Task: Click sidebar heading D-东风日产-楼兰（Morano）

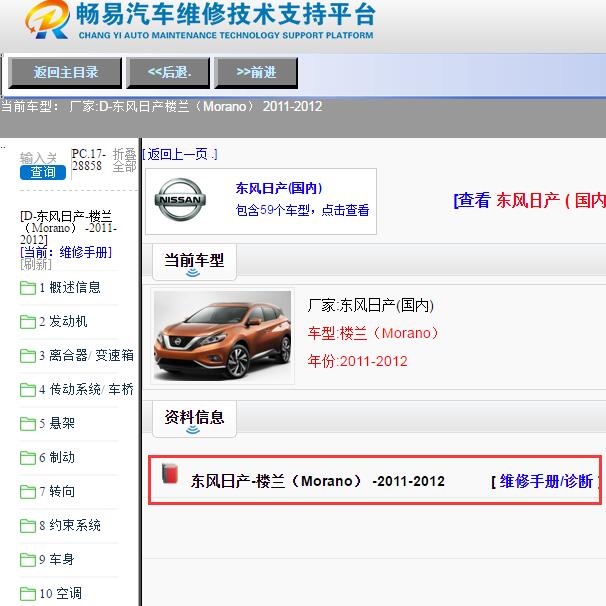Action: (x=68, y=228)
